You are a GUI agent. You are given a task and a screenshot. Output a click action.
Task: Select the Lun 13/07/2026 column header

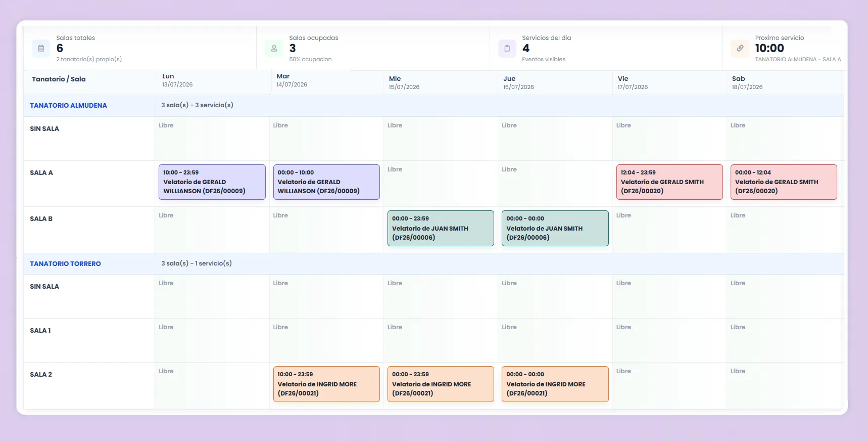pyautogui.click(x=214, y=80)
